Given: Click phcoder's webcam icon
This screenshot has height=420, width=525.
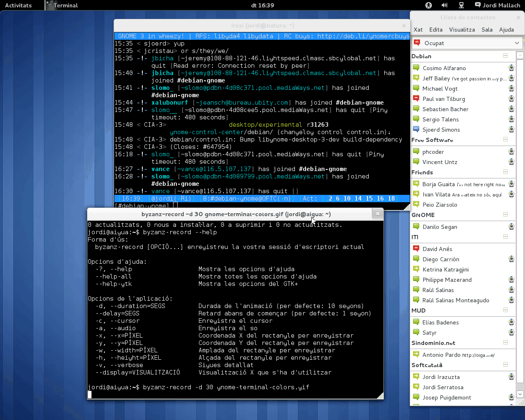Looking at the screenshot, I should [511, 151].
